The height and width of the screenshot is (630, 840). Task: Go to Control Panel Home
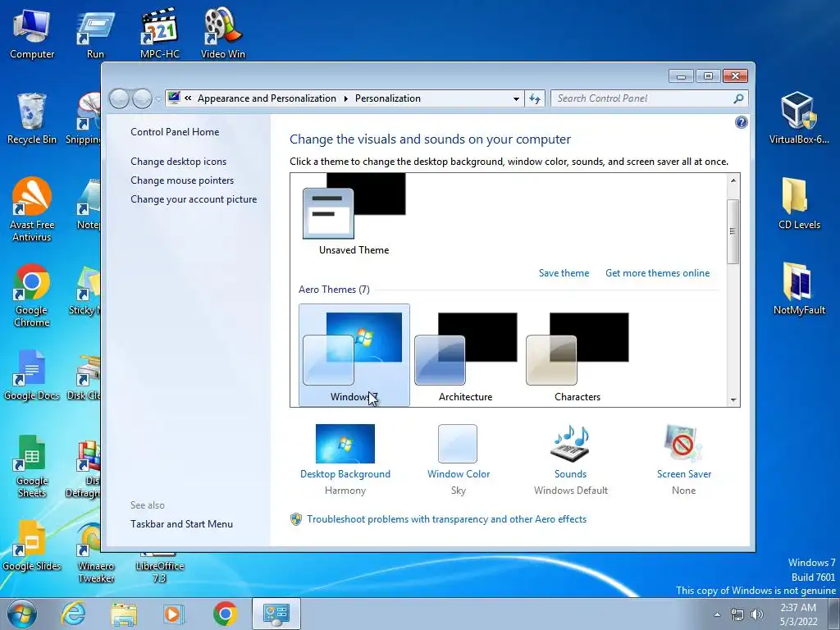point(175,132)
